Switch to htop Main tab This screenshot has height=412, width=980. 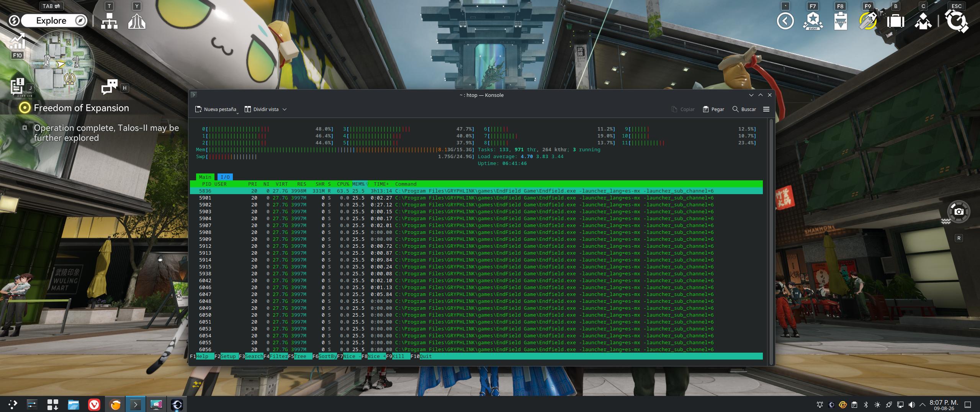coord(205,177)
